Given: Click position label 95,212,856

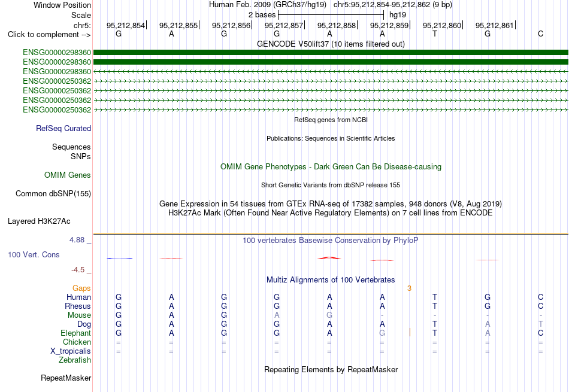Looking at the screenshot, I should 231,25.
